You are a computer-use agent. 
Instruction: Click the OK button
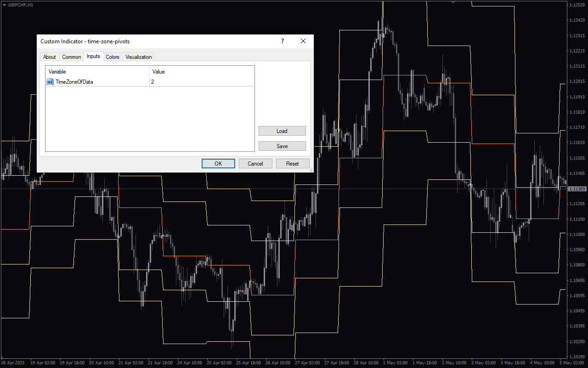tap(218, 163)
